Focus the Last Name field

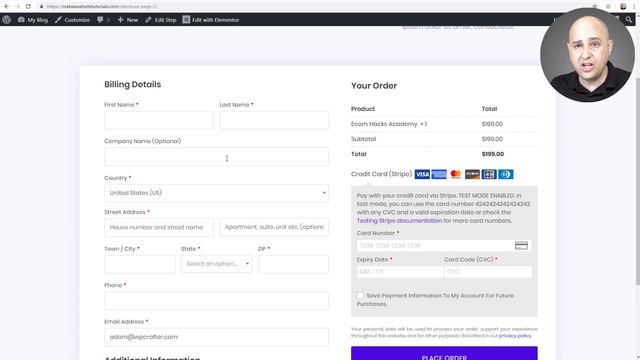coord(274,120)
